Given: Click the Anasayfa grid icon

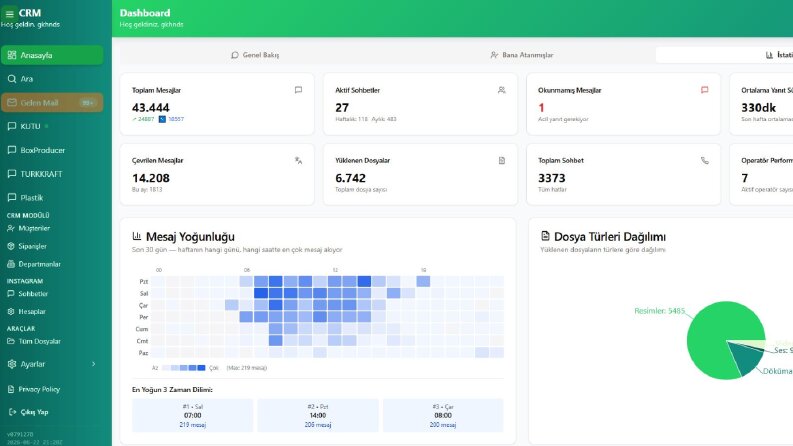Looking at the screenshot, I should [12, 55].
